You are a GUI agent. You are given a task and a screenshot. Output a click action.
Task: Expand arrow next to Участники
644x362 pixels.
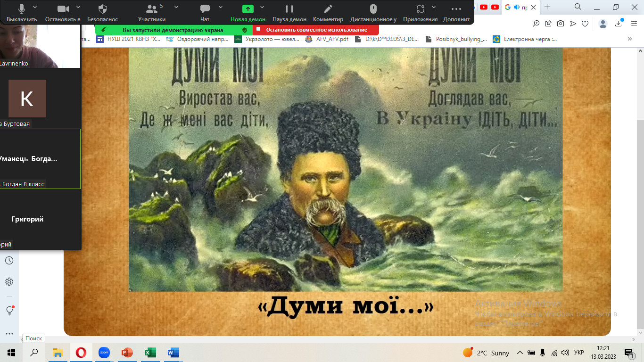[x=176, y=8]
